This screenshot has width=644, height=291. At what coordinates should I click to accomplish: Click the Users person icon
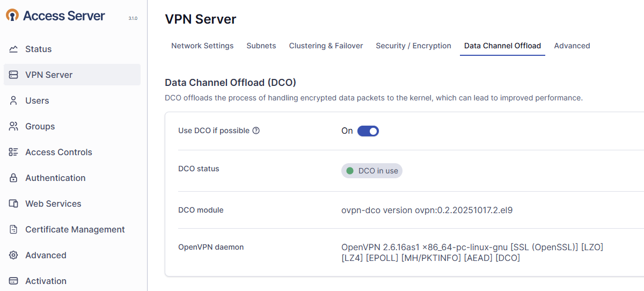(x=13, y=100)
